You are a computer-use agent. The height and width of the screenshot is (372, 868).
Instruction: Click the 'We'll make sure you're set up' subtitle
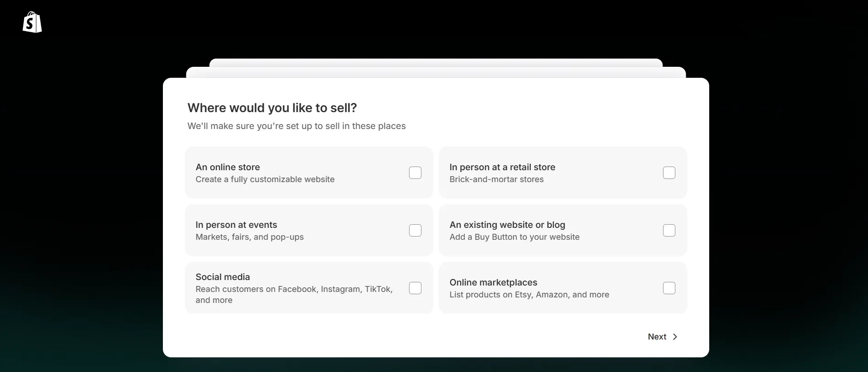(297, 126)
